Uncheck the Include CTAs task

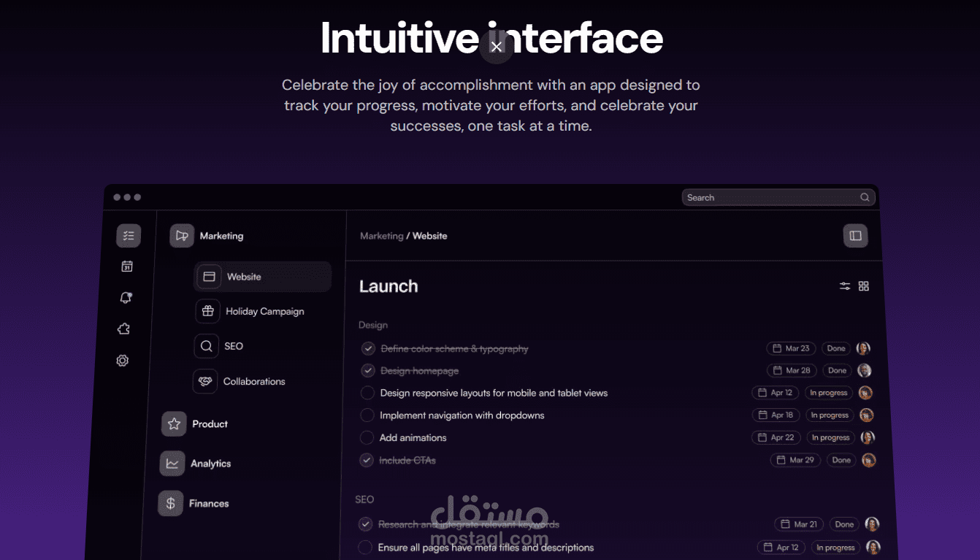tap(367, 461)
